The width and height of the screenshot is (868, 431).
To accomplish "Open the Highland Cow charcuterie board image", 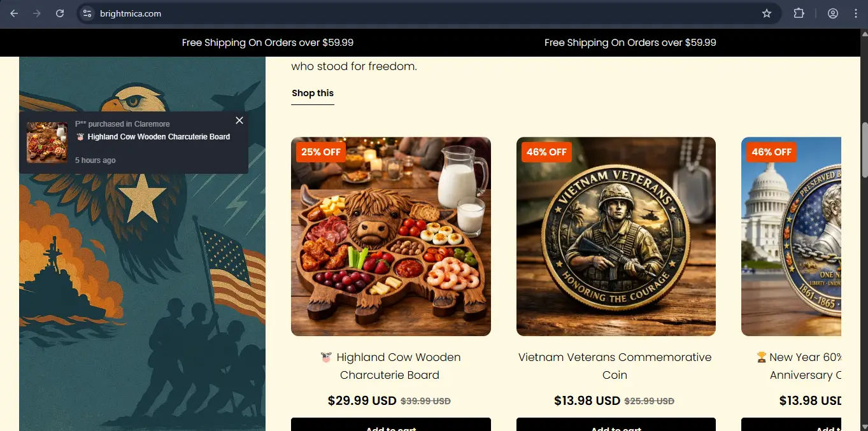I will (391, 236).
